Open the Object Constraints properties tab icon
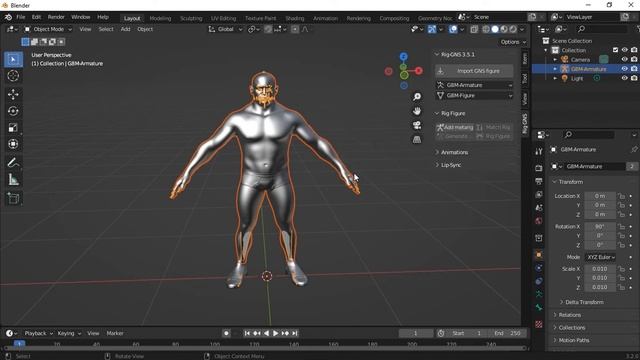 pyautogui.click(x=539, y=281)
